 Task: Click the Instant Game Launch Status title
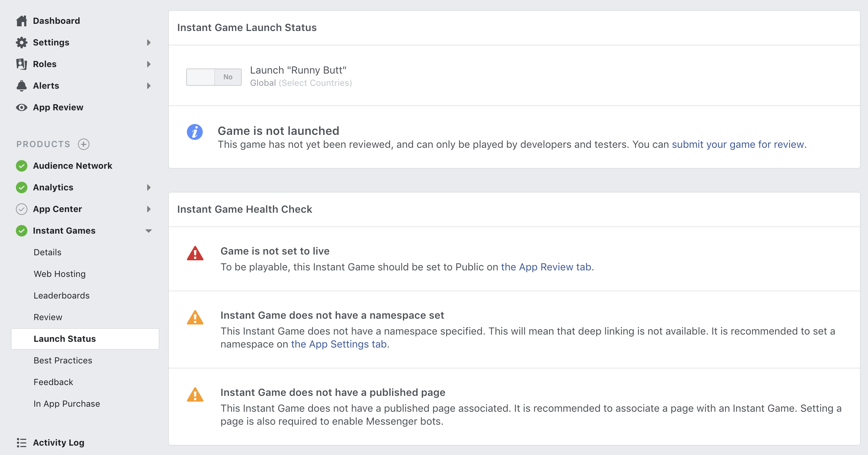point(247,28)
